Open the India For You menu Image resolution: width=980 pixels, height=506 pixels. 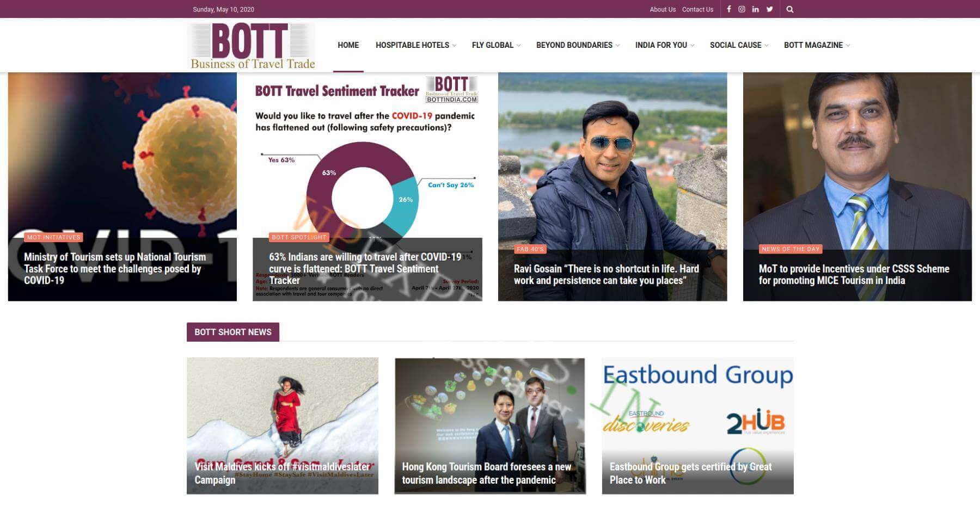pos(665,45)
